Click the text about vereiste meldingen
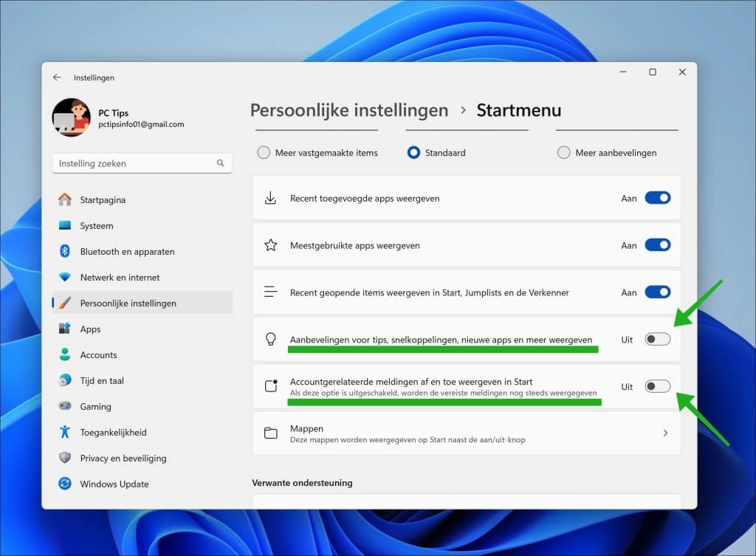Image resolution: width=756 pixels, height=556 pixels. click(444, 393)
